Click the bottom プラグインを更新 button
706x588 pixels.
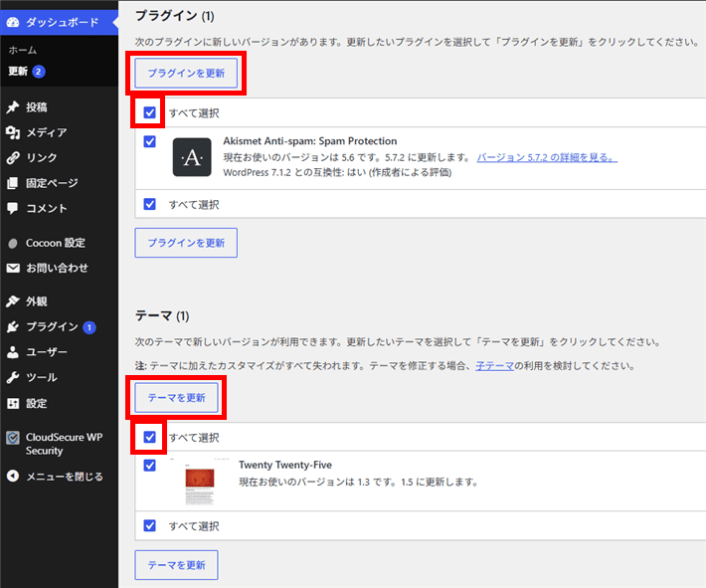pyautogui.click(x=186, y=243)
